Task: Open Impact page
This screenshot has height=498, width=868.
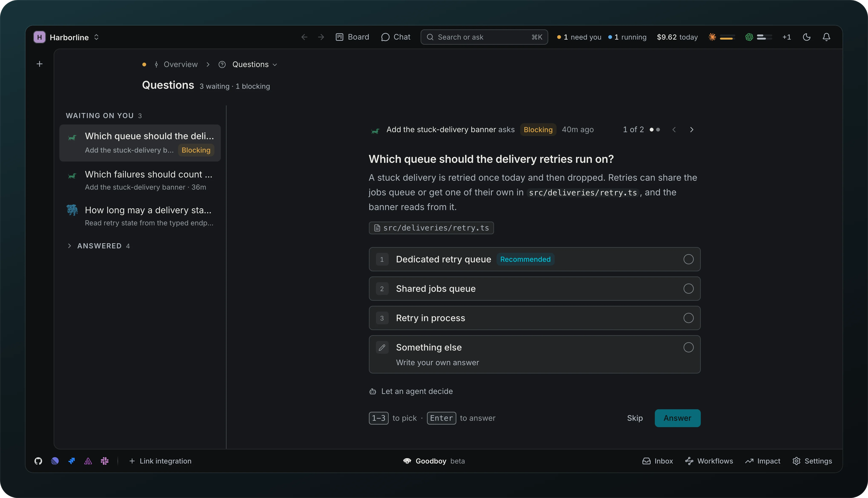Action: [x=763, y=461]
